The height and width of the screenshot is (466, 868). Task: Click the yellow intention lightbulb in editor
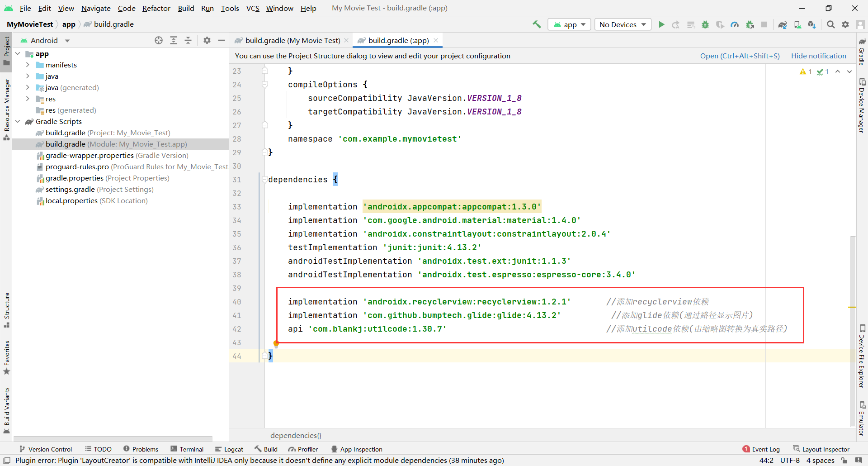276,344
